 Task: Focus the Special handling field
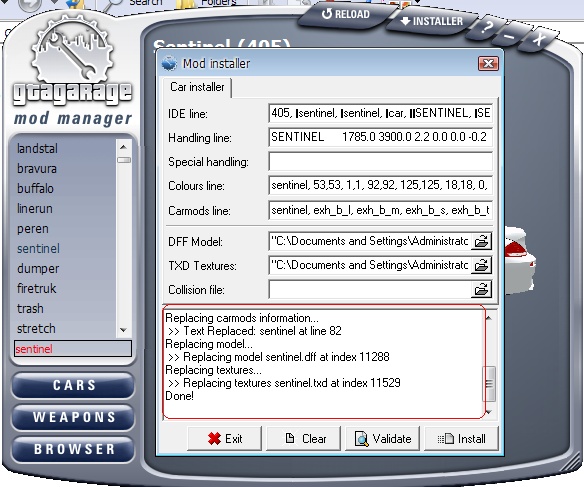point(380,161)
